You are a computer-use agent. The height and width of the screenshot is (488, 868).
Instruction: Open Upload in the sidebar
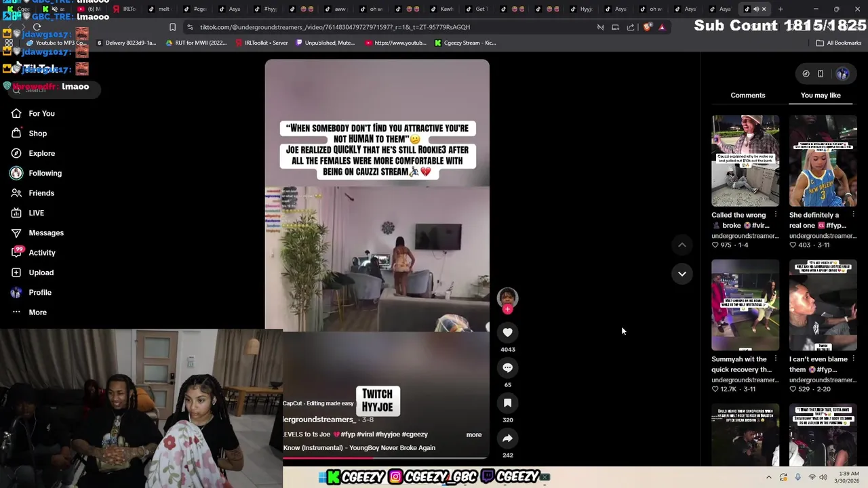click(x=41, y=272)
